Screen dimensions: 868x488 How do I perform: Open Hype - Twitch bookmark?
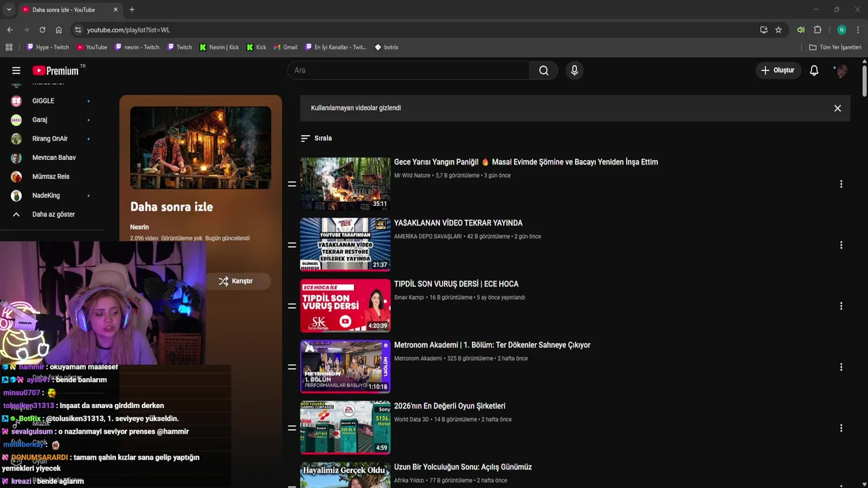click(47, 47)
